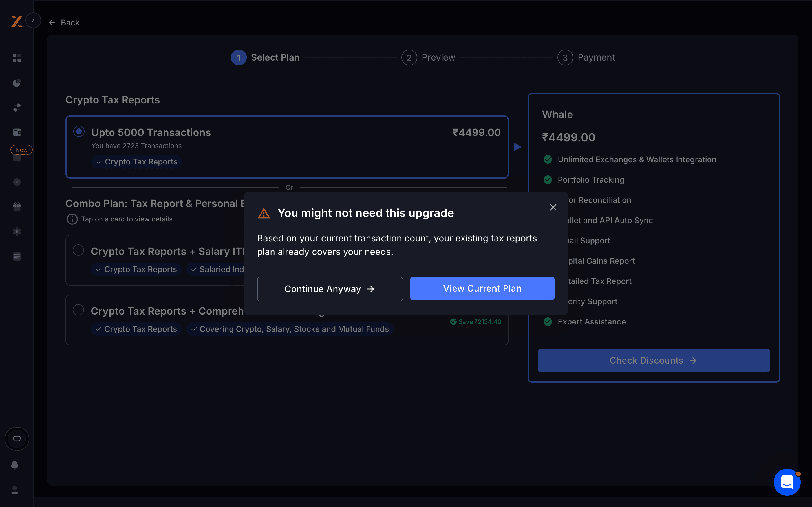
Task: Open the pie chart portfolio icon
Action: click(x=17, y=83)
